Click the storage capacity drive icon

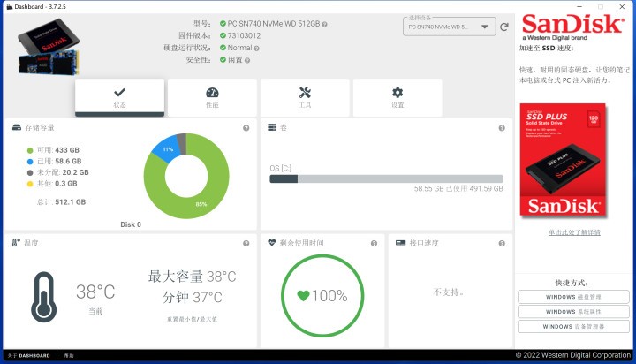coord(17,127)
